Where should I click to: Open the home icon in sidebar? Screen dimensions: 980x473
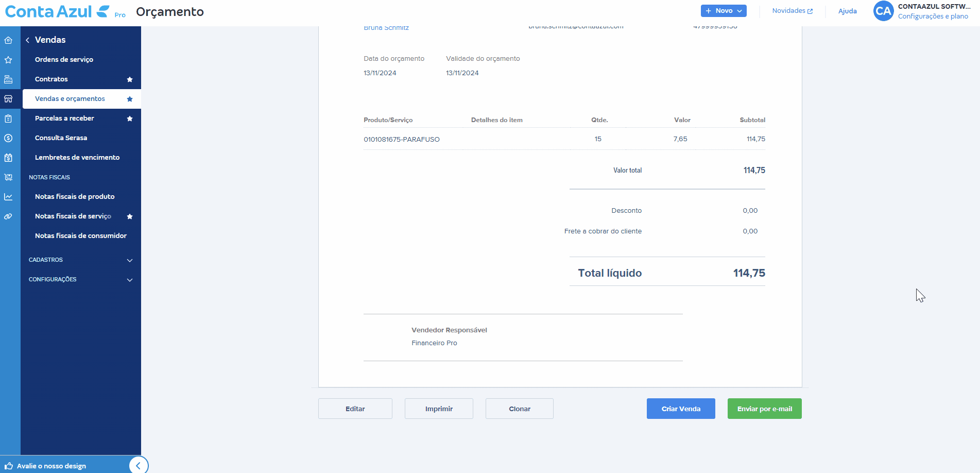coord(8,40)
